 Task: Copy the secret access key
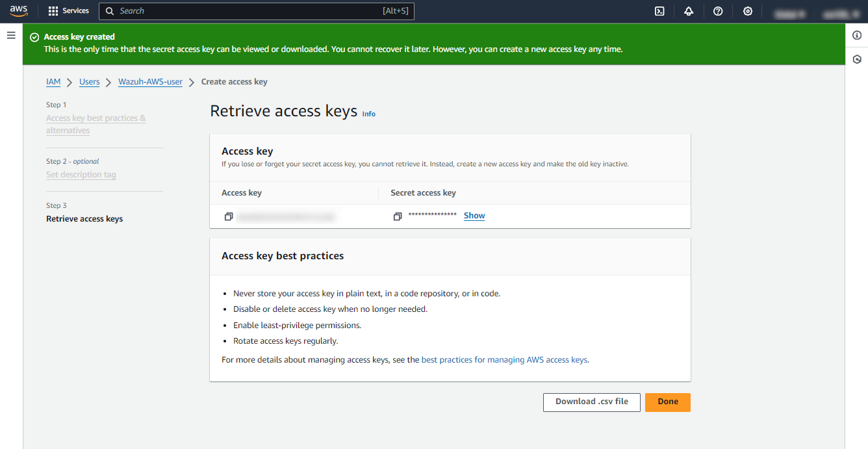[398, 216]
